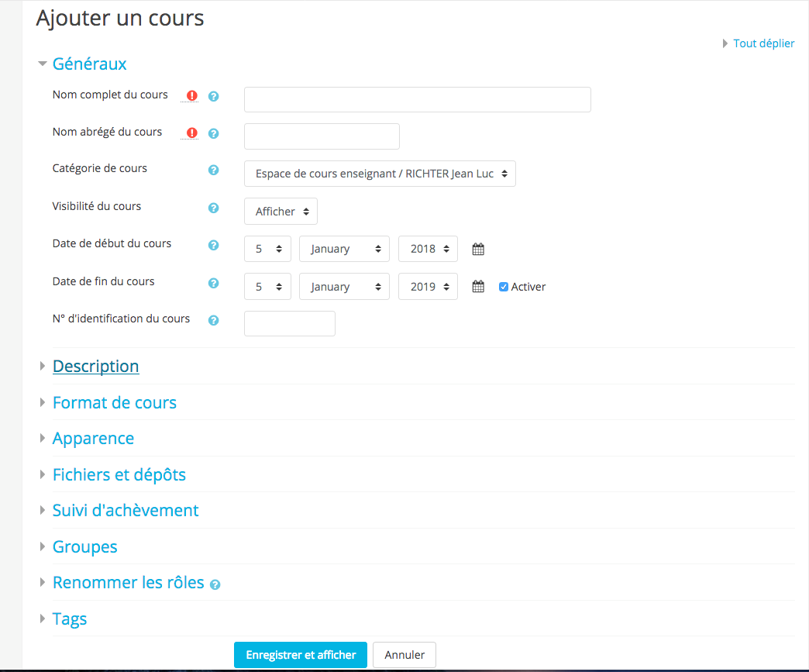Viewport: 809px width, 672px height.
Task: Click the Enregistrer et afficher button
Action: 301,655
